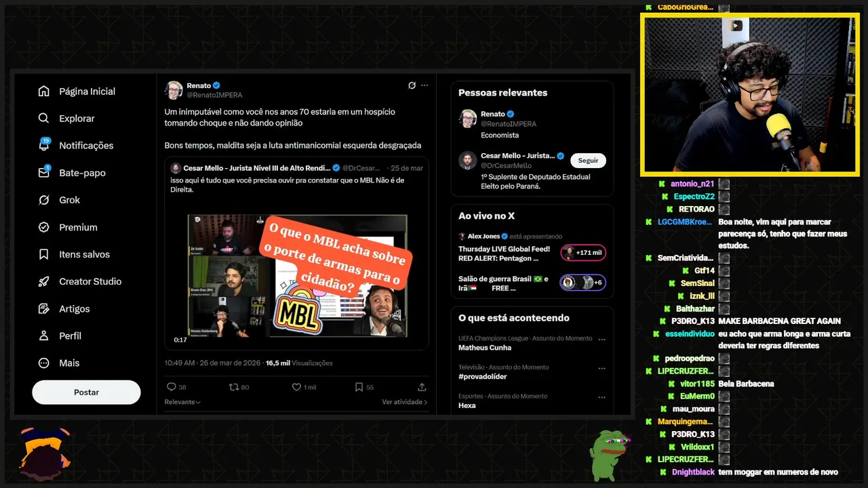Screen dimensions: 868x488
Task: Select Artigos menu label
Action: coord(74,308)
